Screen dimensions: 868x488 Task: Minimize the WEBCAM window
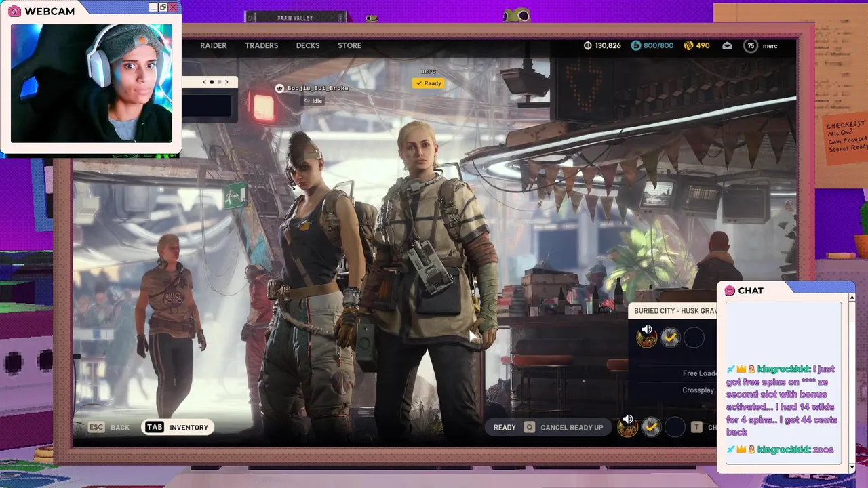153,7
